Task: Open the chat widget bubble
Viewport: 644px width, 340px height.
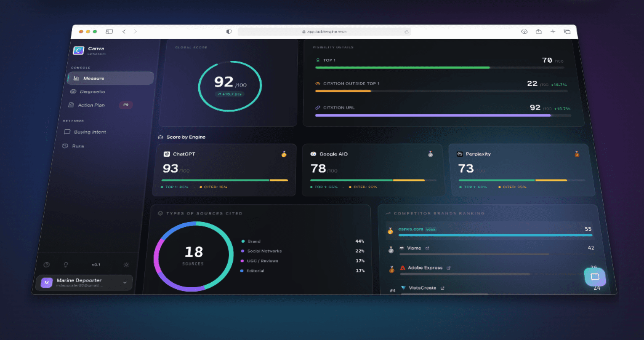Action: click(x=595, y=277)
